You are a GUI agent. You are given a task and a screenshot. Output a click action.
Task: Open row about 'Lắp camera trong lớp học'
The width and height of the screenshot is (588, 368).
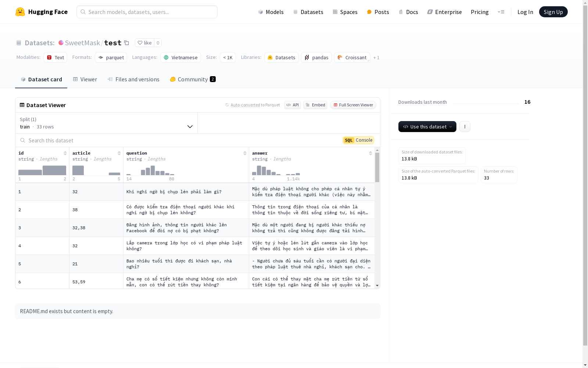tap(195, 246)
